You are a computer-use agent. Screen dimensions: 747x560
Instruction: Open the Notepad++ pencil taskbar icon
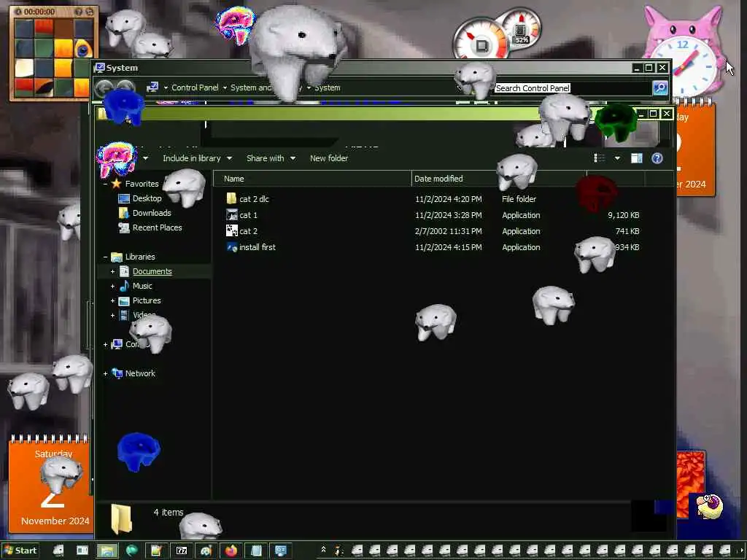[156, 551]
